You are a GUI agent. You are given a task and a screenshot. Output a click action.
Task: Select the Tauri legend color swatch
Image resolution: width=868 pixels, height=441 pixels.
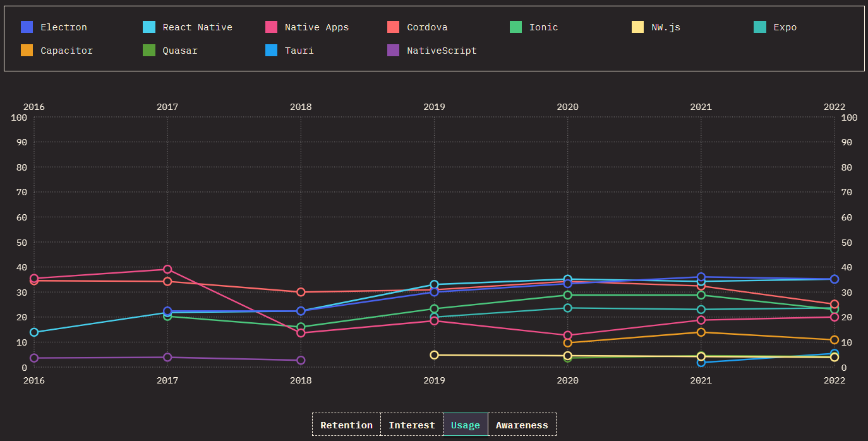tap(271, 51)
